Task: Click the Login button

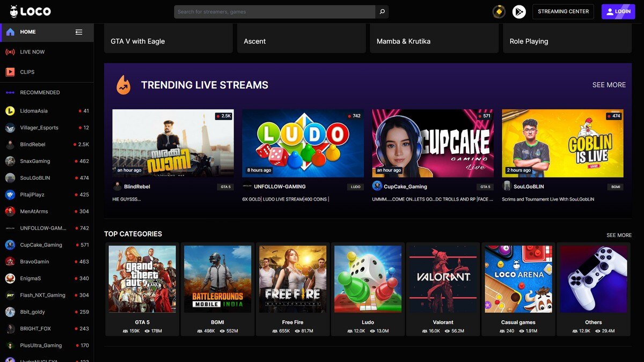Action: 618,12
